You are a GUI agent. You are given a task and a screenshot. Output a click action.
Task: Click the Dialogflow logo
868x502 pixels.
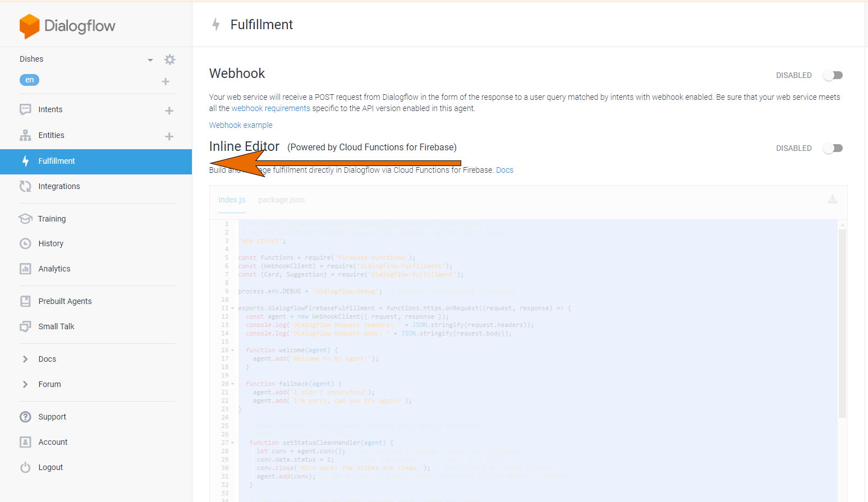tap(67, 26)
